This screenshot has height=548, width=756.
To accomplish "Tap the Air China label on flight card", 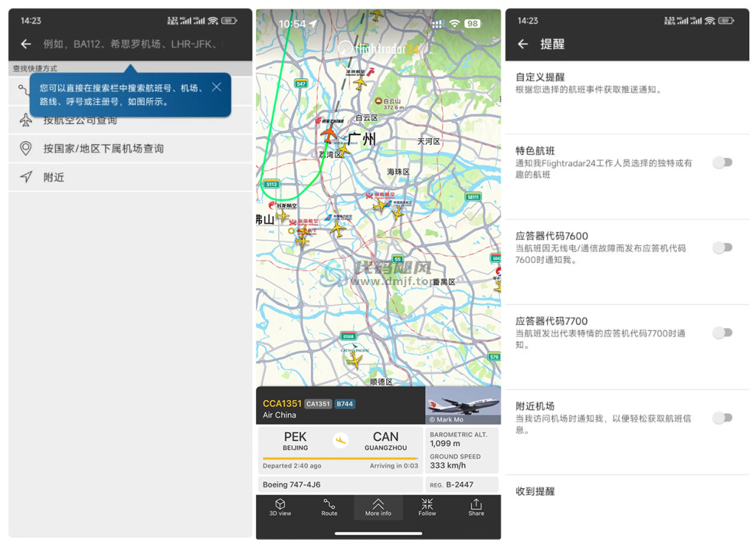I will point(279,415).
